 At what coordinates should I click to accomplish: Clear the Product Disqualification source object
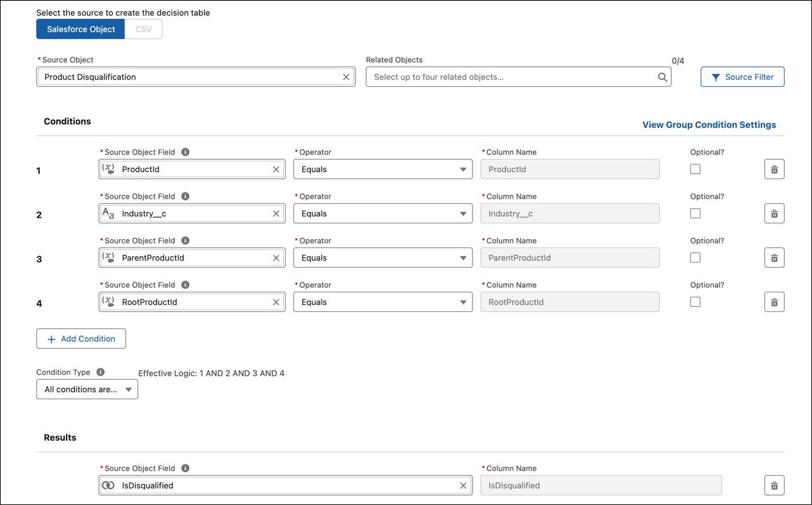(346, 77)
